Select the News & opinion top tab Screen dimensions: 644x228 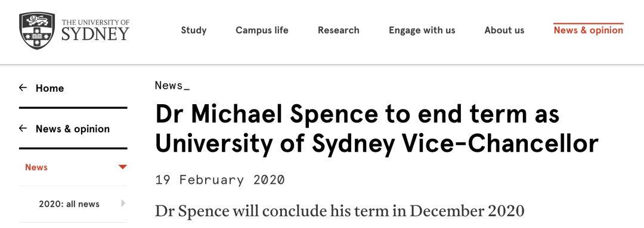coord(588,30)
